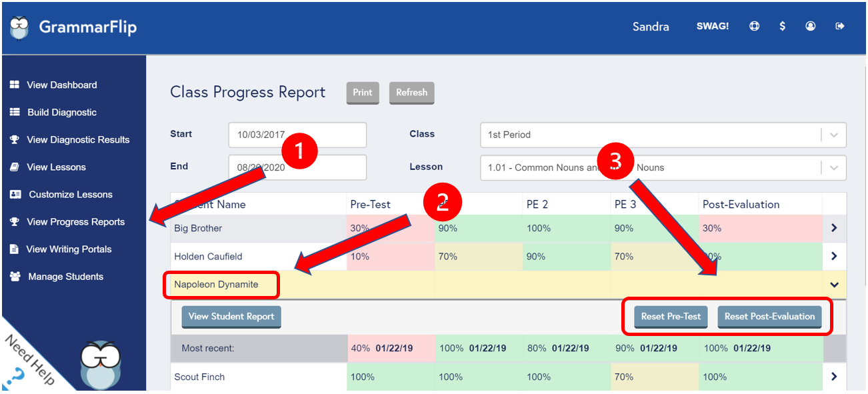This screenshot has height=394, width=868.
Task: Click the Most recent: row label
Action: 208,348
